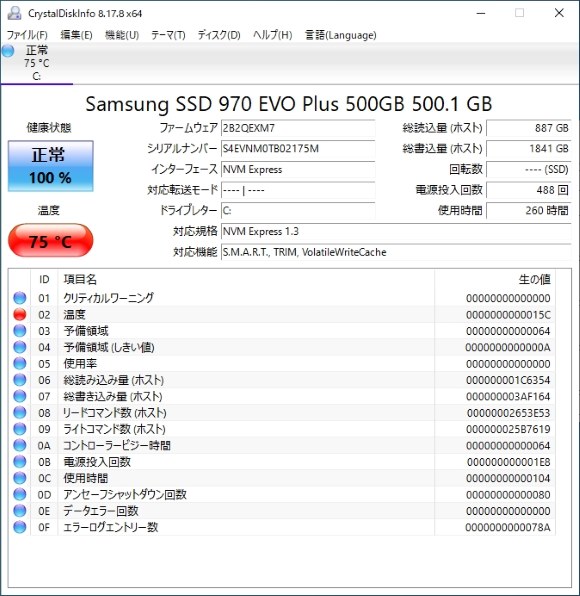Image resolution: width=580 pixels, height=596 pixels.
Task: Click the status dot for 予備領域 row 03
Action: tap(20, 331)
